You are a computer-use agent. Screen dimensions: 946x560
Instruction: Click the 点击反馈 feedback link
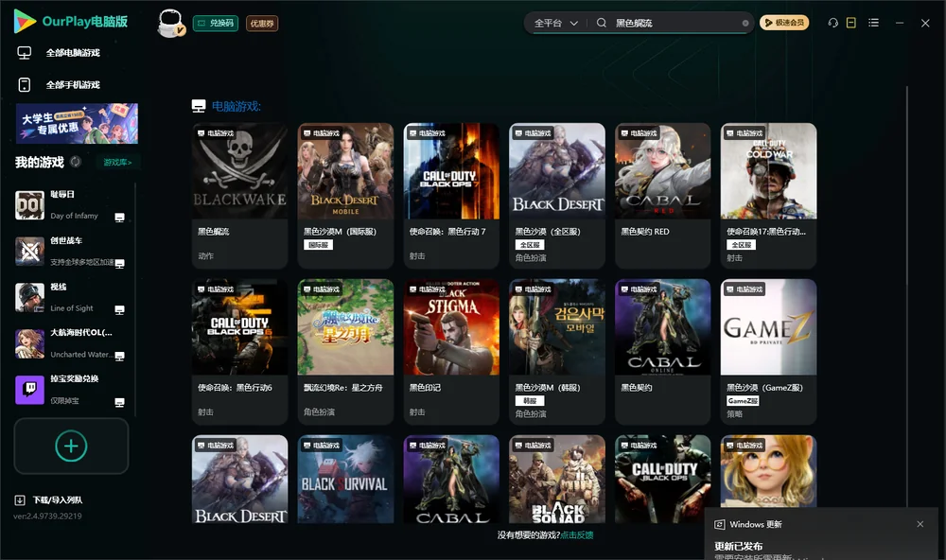tap(577, 534)
